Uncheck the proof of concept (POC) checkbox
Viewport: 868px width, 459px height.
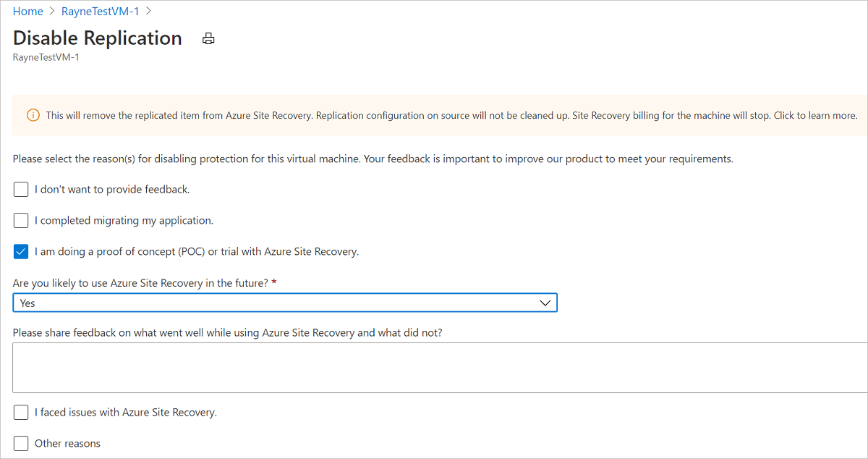tap(21, 251)
